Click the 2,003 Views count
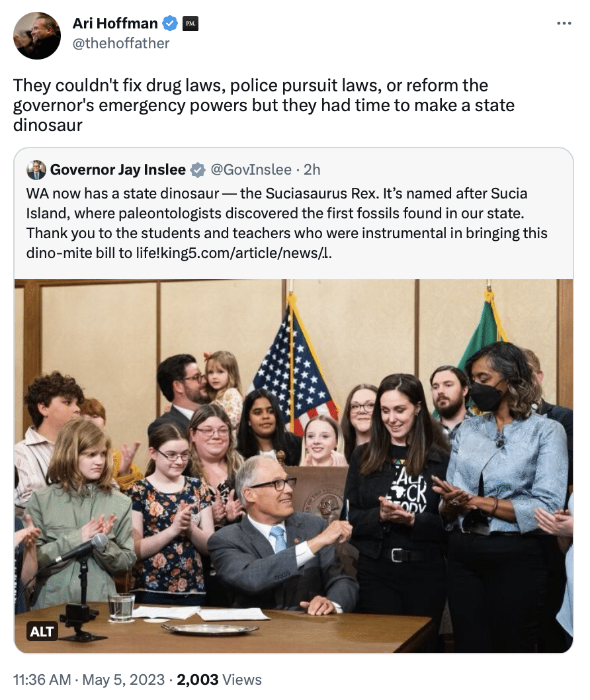Screen dimensions: 590x700 [x=219, y=679]
